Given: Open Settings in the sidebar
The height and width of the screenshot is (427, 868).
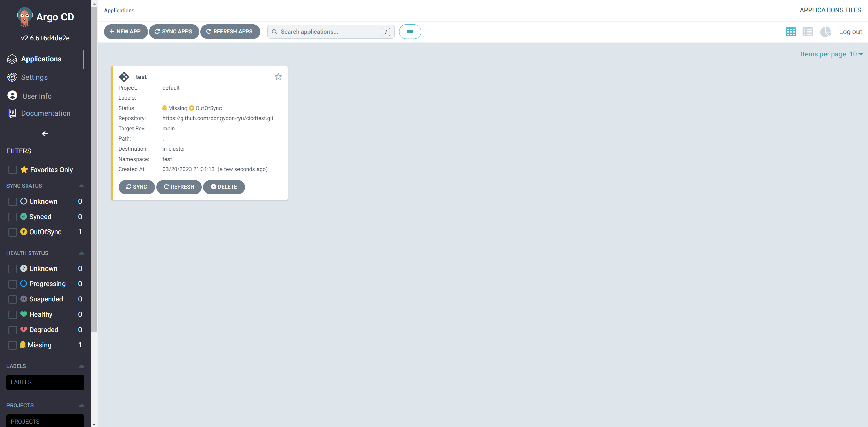Looking at the screenshot, I should coord(34,77).
